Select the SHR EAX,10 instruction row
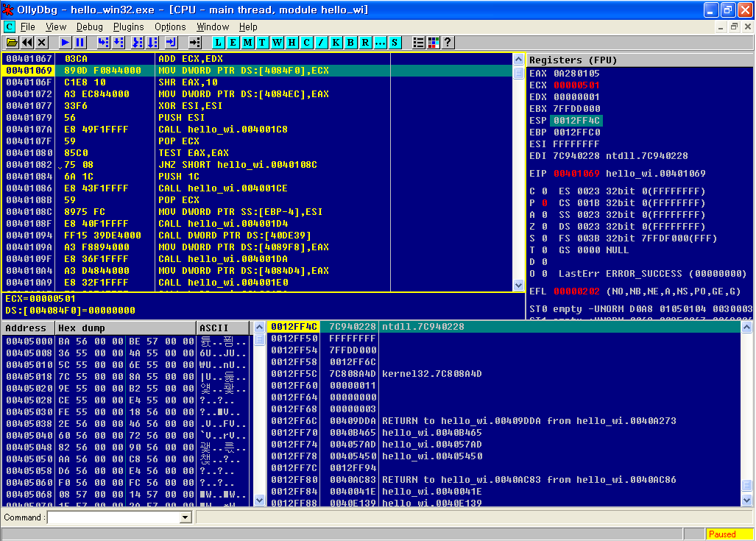 [x=221, y=82]
